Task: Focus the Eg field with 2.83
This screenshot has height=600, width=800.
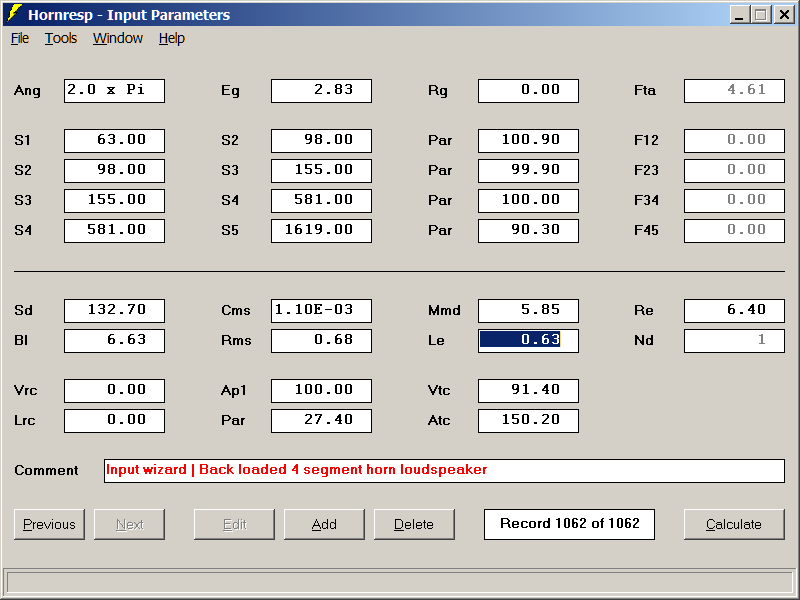Action: 321,91
